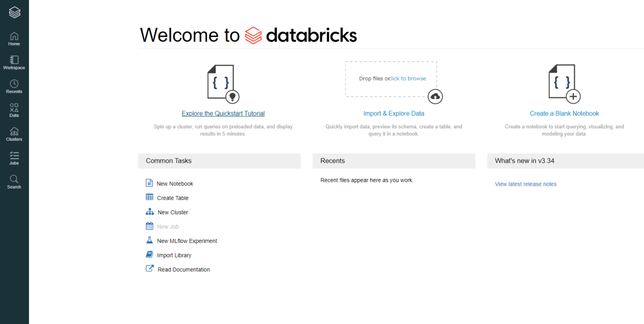
Task: Click the Recents panel header
Action: pos(394,161)
